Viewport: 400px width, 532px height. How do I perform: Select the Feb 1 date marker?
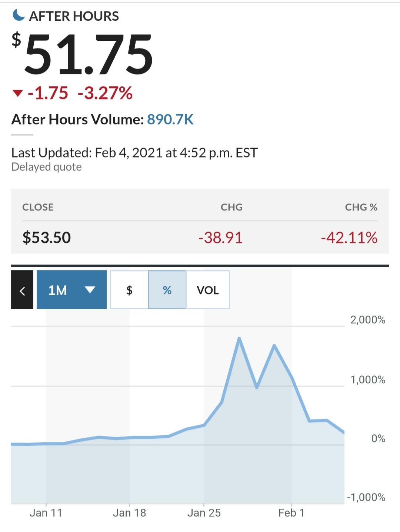[x=291, y=513]
